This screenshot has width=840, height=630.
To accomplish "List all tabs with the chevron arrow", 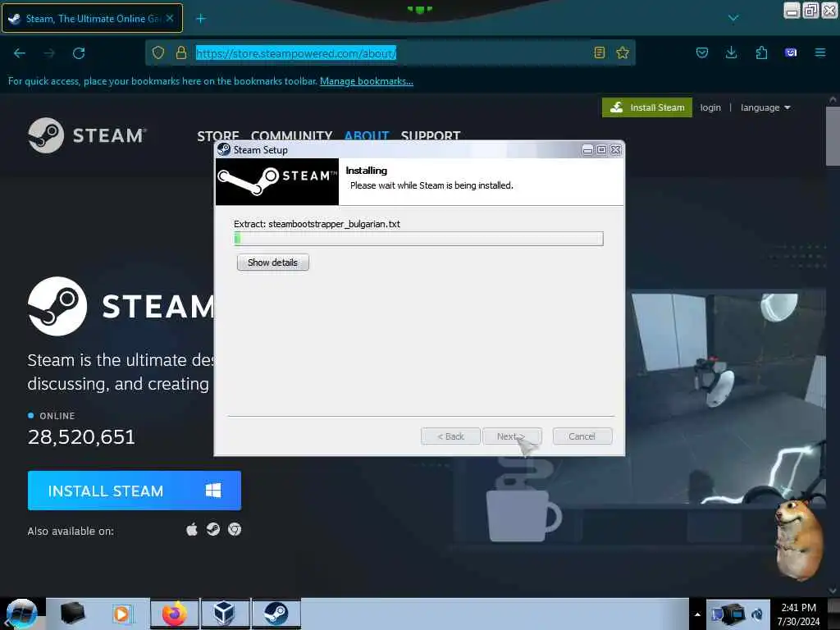I will pyautogui.click(x=733, y=18).
